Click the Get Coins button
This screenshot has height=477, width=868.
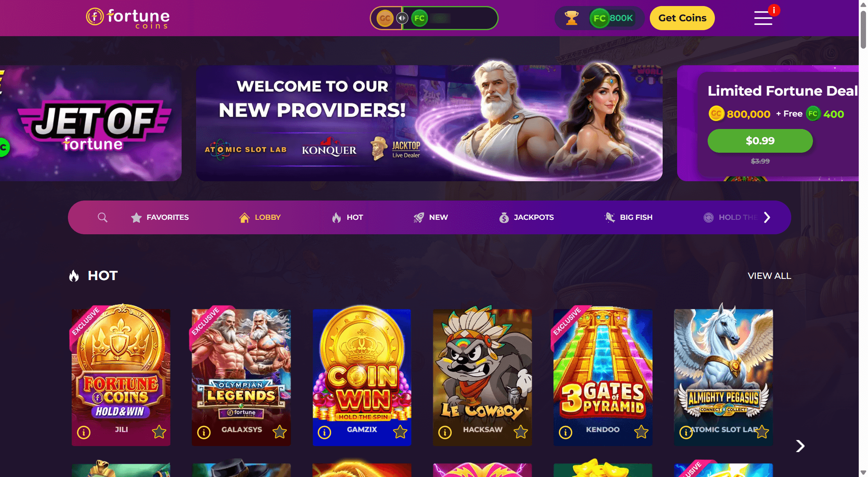click(x=682, y=18)
